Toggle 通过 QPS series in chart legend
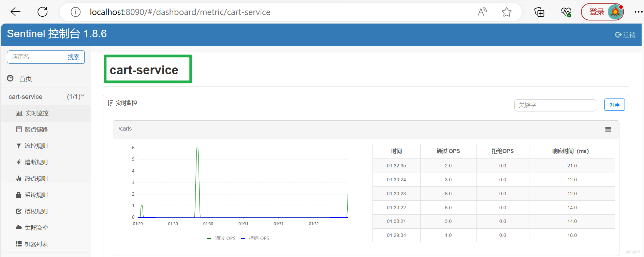The height and width of the screenshot is (257, 644). pos(221,238)
